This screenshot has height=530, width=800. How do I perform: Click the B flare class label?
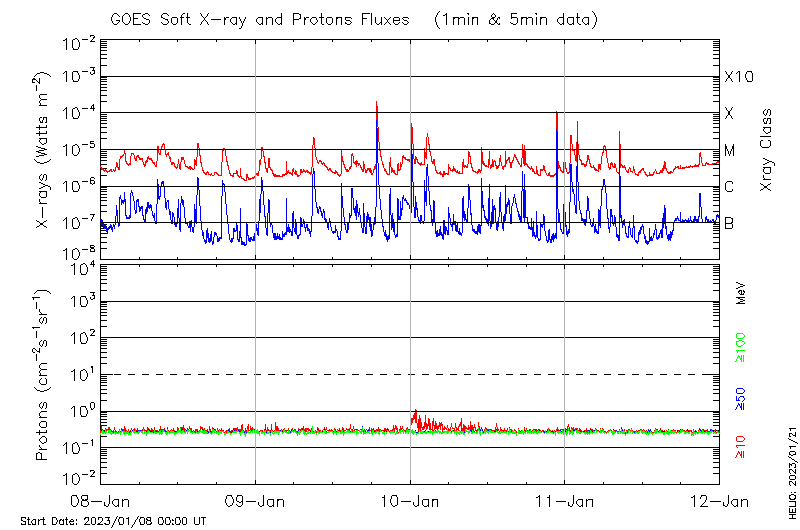point(729,223)
